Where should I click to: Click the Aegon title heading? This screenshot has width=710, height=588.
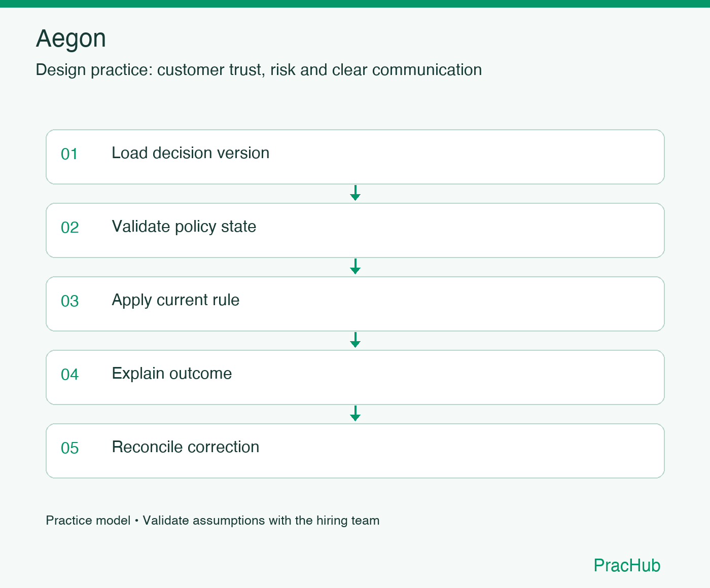71,39
